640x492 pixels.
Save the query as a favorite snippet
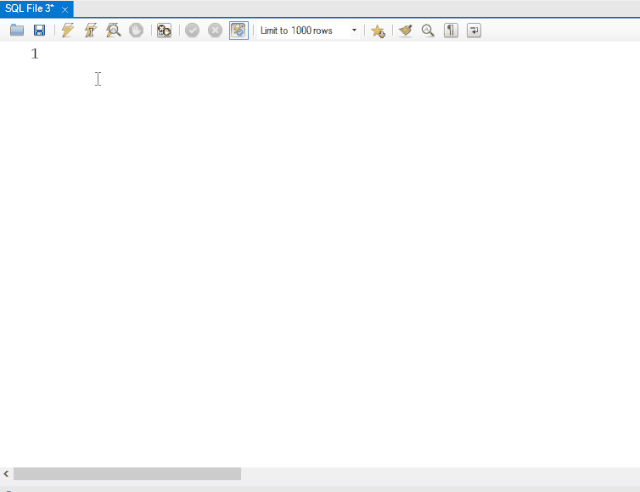(x=378, y=31)
